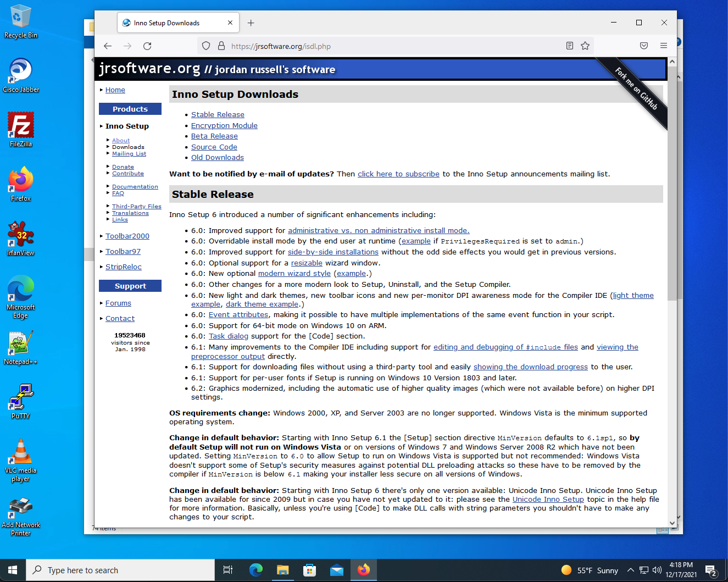Open Microsoft Store from taskbar
This screenshot has width=728, height=582.
[x=310, y=570]
